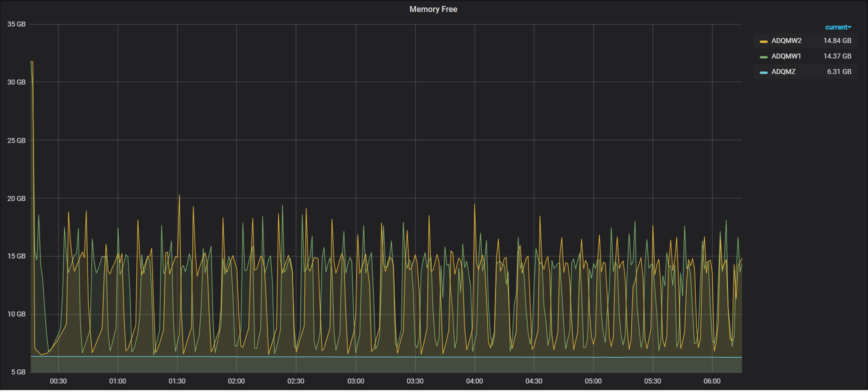Screen dimensions: 868x392
Task: Click the 15 GB y-axis label
Action: click(x=17, y=256)
